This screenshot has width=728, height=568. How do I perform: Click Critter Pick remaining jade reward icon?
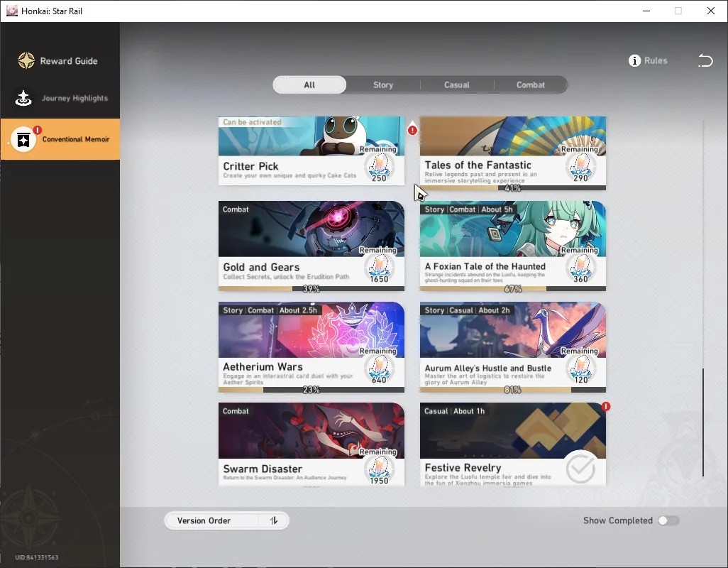(x=380, y=167)
